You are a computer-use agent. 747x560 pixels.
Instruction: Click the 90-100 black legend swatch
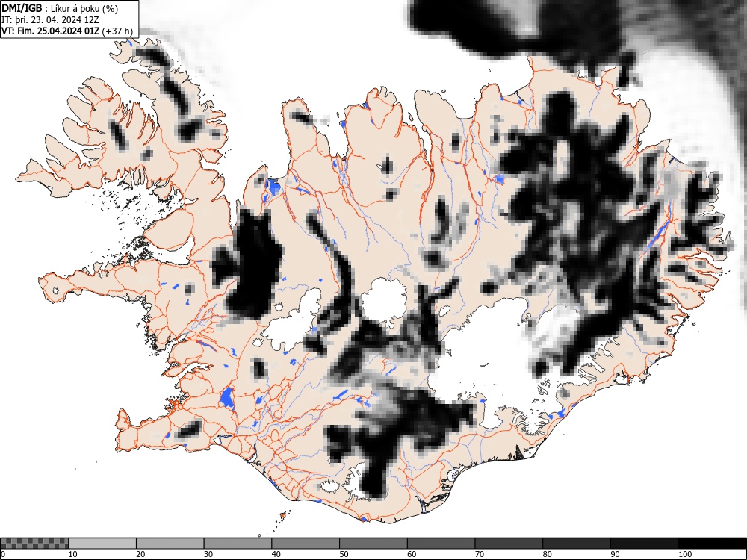(644, 544)
